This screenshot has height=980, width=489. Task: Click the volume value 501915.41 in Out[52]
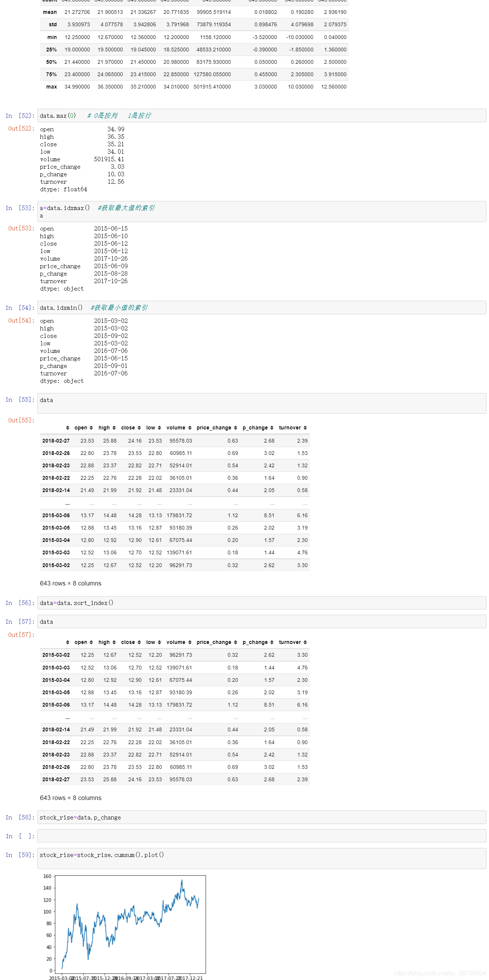click(109, 159)
